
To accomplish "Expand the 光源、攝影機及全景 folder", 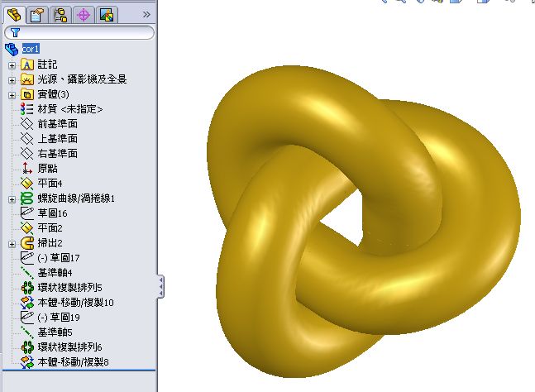I will click(12, 80).
